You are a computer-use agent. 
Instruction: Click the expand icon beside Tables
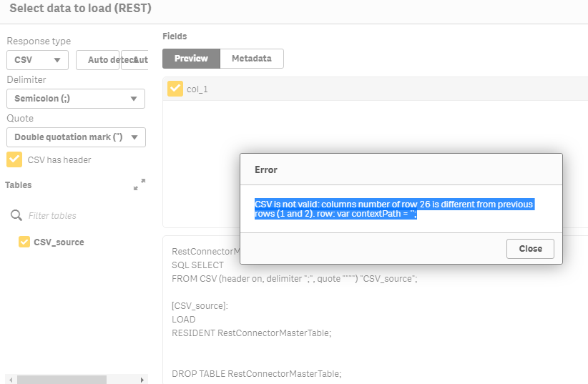pos(139,184)
